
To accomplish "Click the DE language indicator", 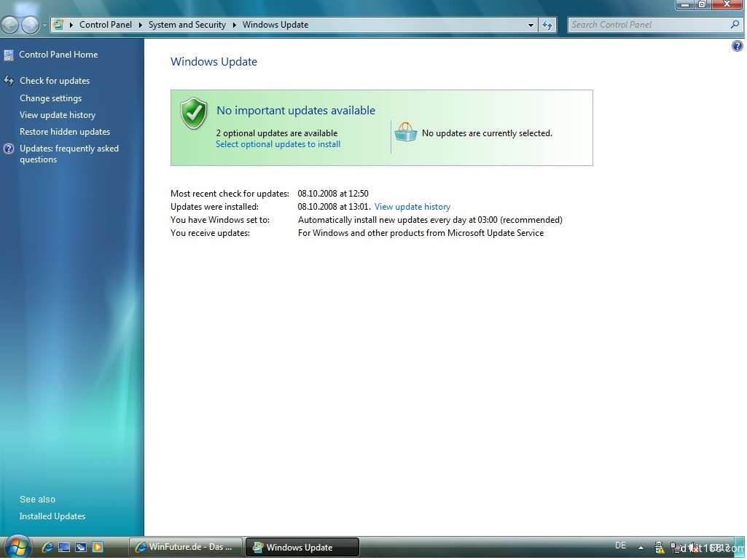I will pyautogui.click(x=620, y=545).
